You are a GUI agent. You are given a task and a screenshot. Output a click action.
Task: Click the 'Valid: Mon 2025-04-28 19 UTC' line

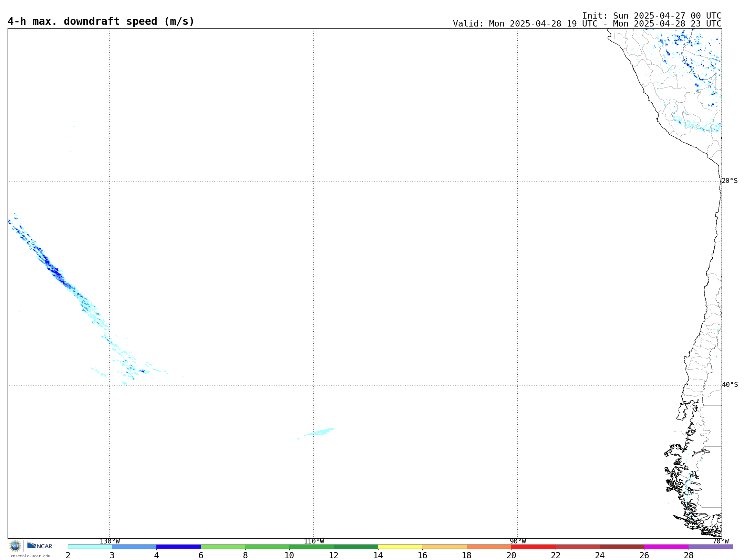(x=587, y=24)
